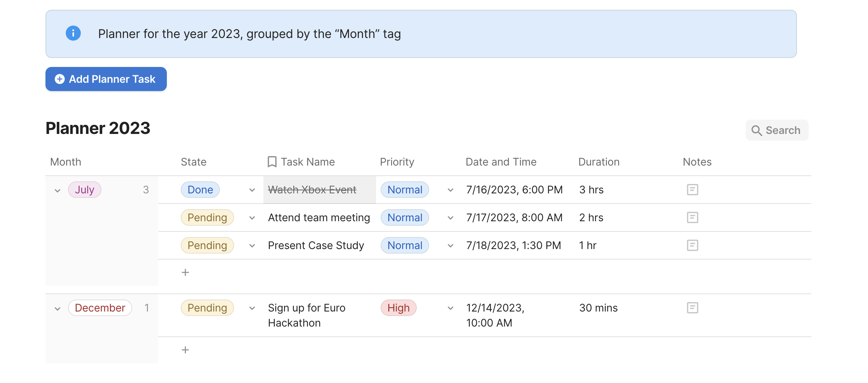This screenshot has height=383, width=868.
Task: Collapse the July month group
Action: tap(57, 190)
